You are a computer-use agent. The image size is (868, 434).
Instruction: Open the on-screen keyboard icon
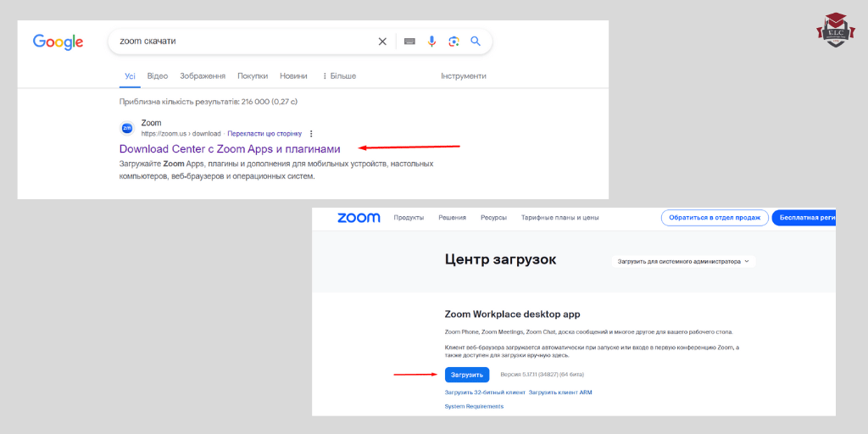point(409,42)
